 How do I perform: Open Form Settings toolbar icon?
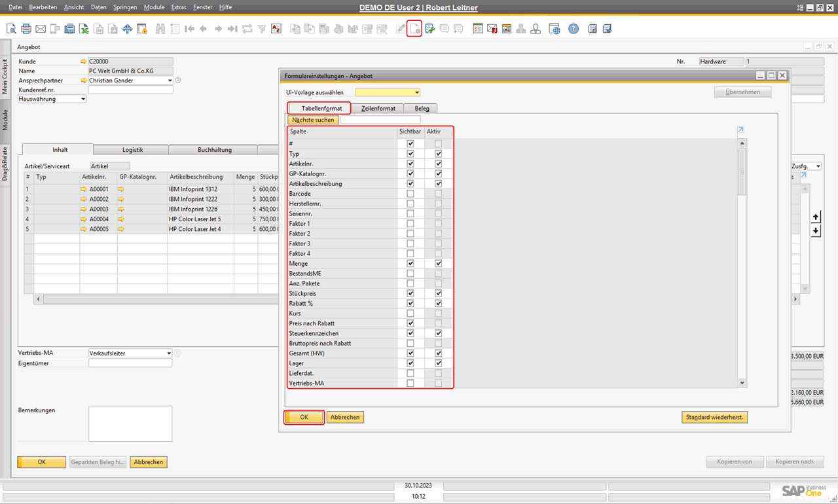[414, 29]
